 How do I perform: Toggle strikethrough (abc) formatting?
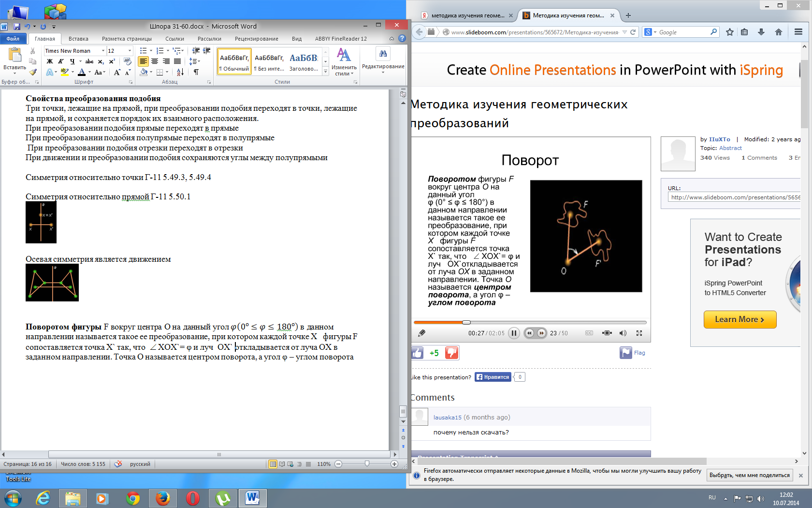click(89, 61)
